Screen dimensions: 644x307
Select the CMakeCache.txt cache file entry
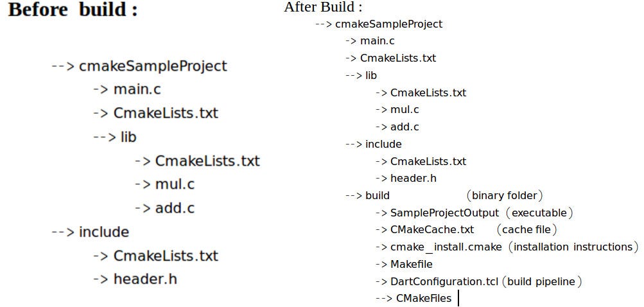432,230
